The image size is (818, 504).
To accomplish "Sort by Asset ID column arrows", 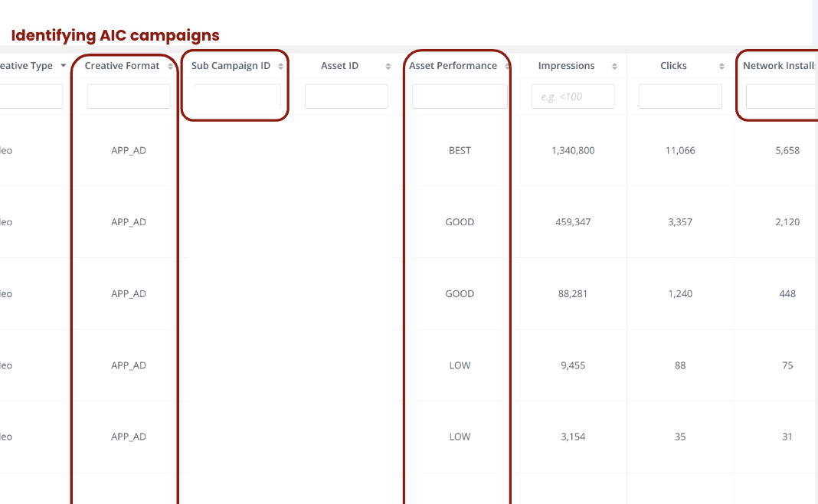I will tap(388, 67).
